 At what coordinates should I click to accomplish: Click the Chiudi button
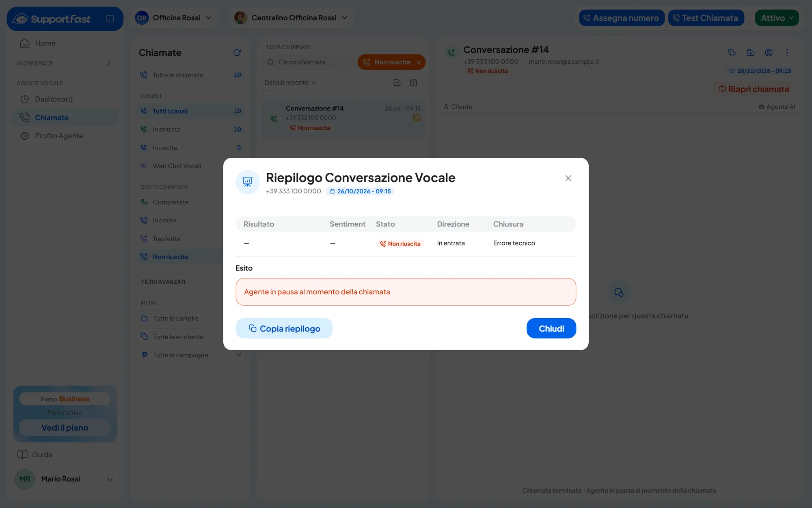tap(551, 328)
